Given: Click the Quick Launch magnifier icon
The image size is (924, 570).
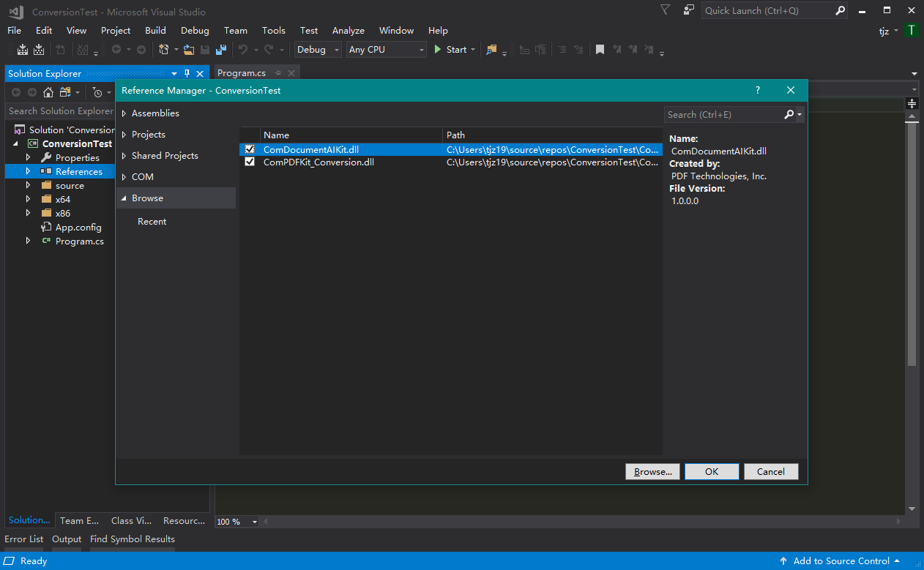Looking at the screenshot, I should coord(840,10).
